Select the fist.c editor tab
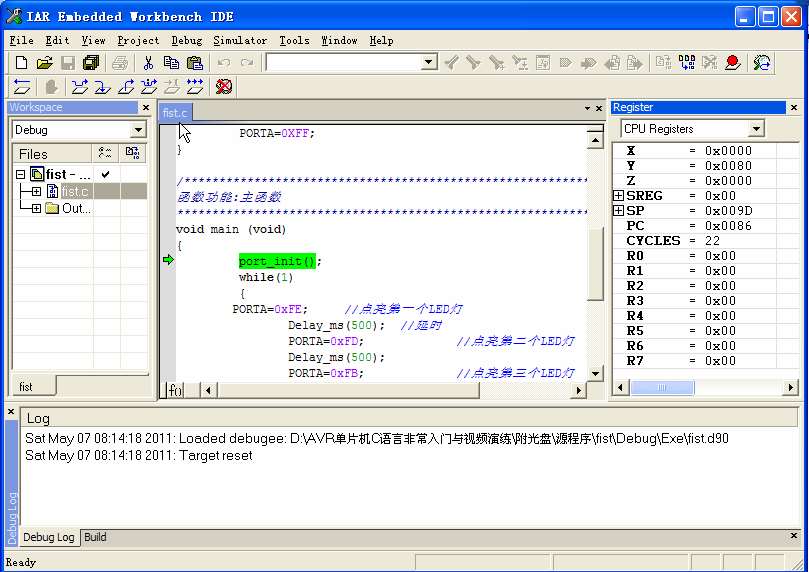This screenshot has width=809, height=572. coord(174,113)
